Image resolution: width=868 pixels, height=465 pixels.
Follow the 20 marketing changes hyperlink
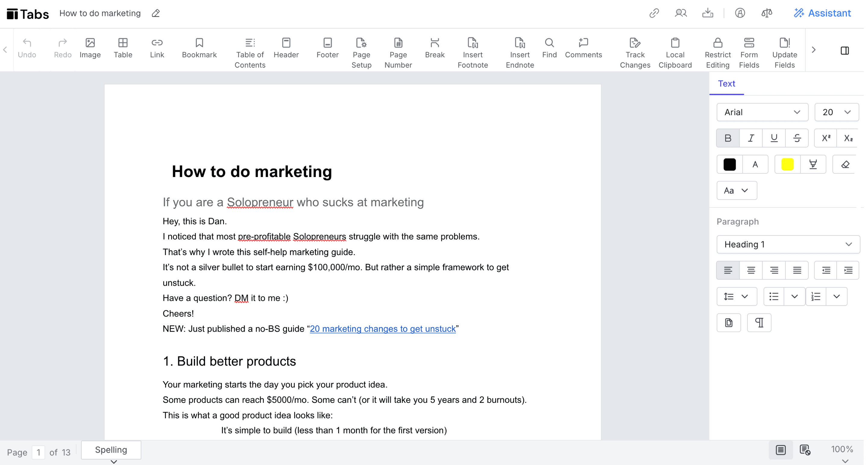point(382,329)
